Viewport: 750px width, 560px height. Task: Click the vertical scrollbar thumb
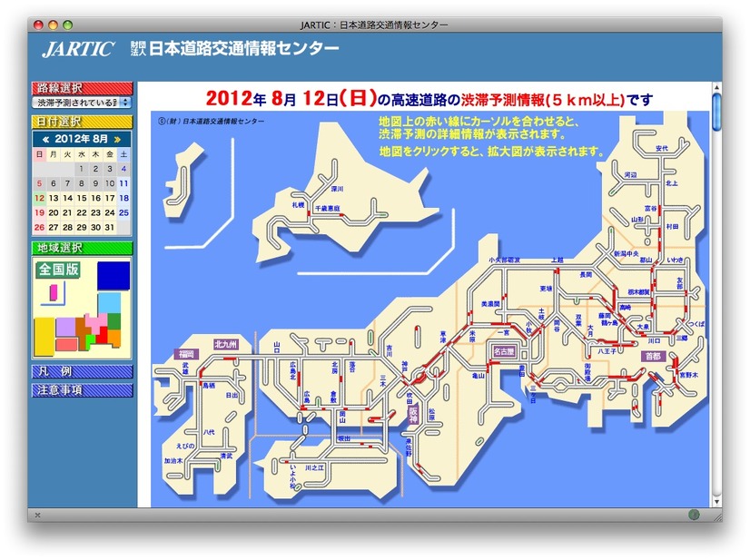(x=716, y=112)
